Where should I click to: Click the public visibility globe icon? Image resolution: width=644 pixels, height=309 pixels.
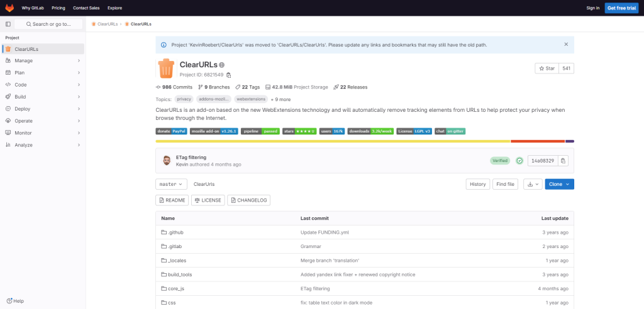tap(222, 65)
